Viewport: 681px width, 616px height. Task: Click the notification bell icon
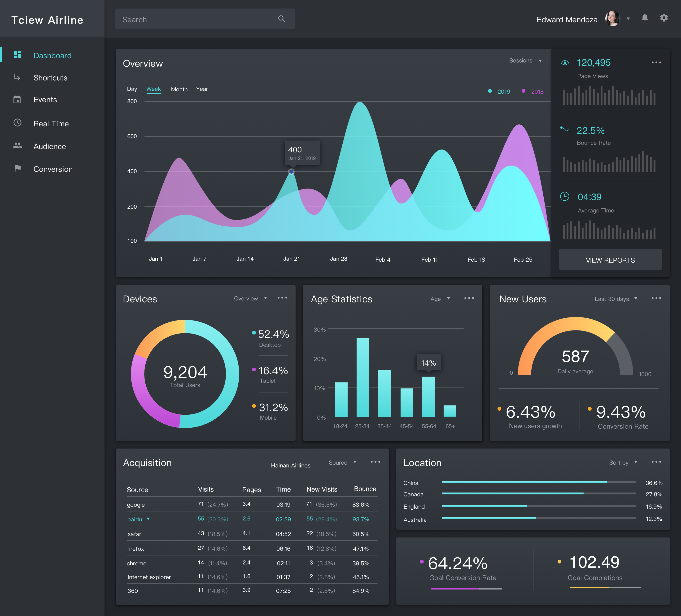pos(645,18)
